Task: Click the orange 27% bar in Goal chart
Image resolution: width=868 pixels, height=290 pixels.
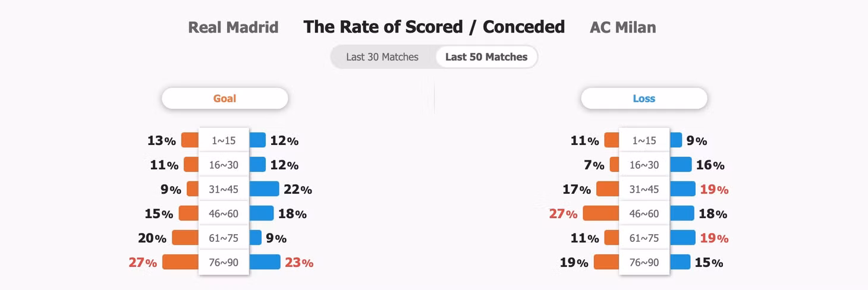Action: 181,262
